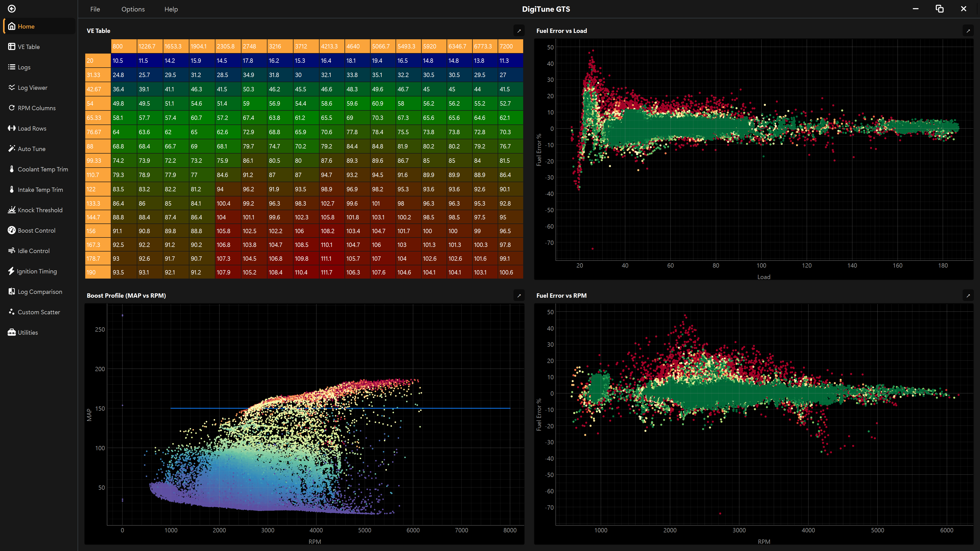Open the Help menu
The image size is (980, 551).
[171, 9]
